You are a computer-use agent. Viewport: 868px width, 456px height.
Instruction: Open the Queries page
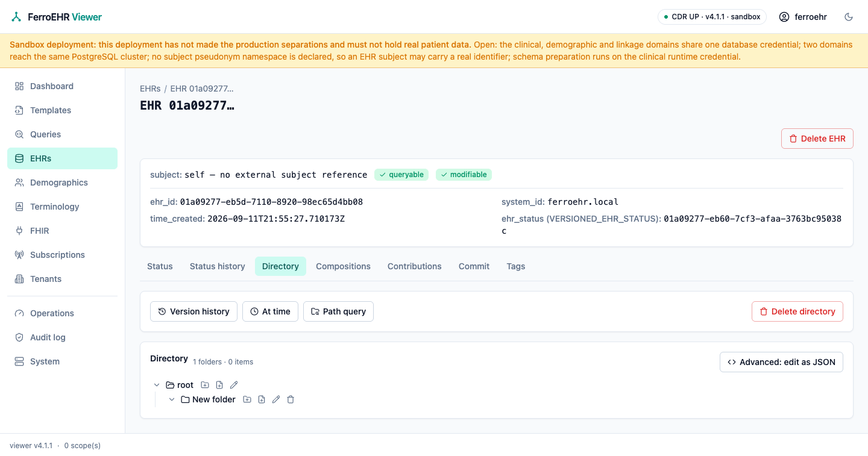pos(62,134)
